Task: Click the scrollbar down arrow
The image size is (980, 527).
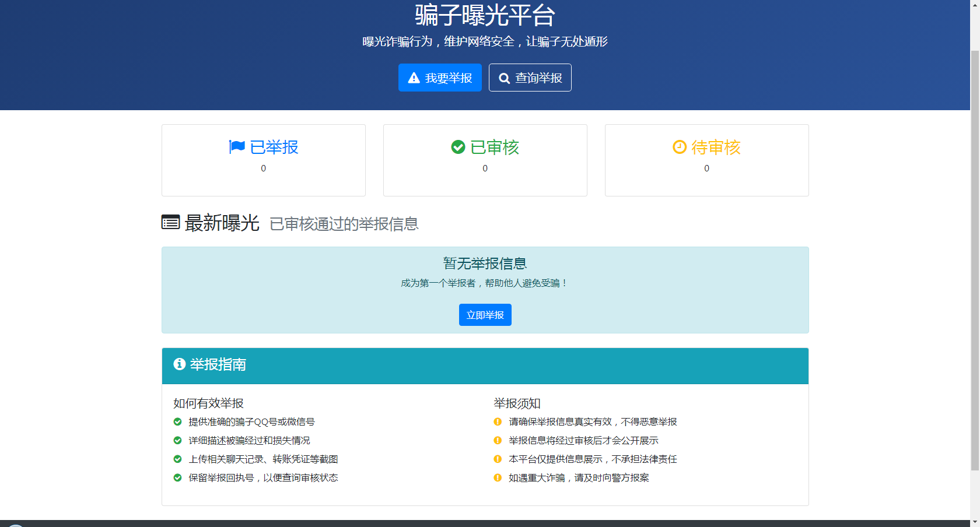Action: pos(975,522)
